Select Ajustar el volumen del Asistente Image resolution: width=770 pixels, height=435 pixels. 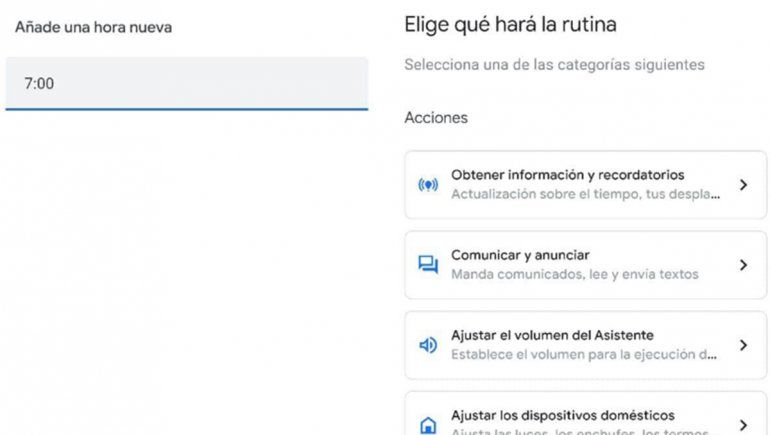pos(552,335)
